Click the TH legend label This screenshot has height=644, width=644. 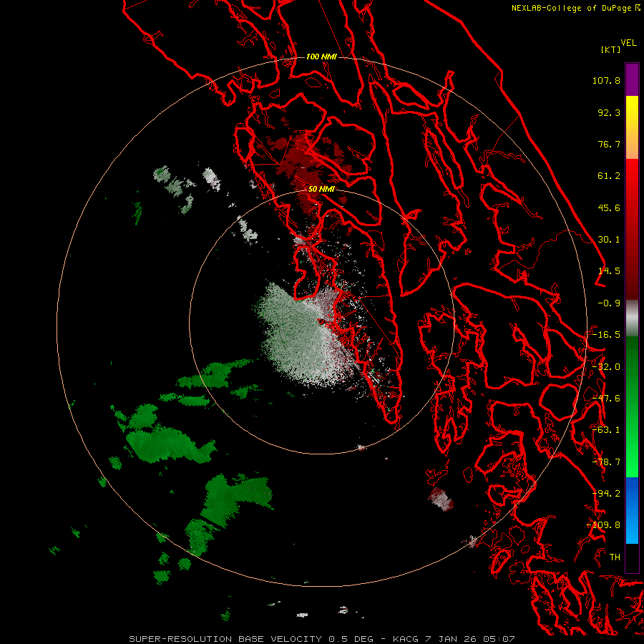click(x=615, y=557)
